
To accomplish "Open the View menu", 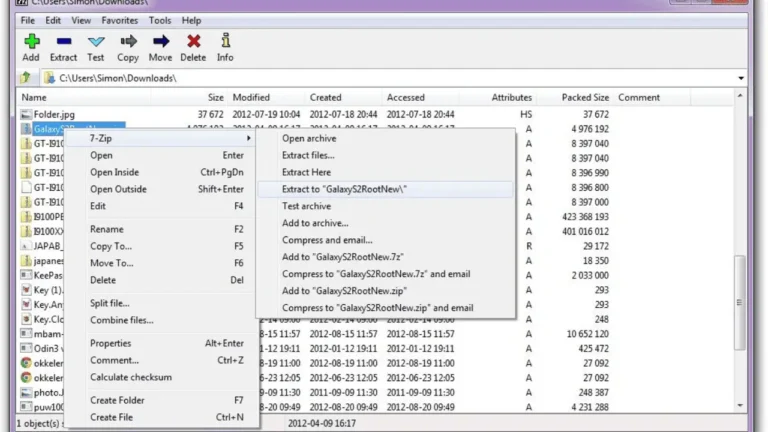I will click(81, 21).
